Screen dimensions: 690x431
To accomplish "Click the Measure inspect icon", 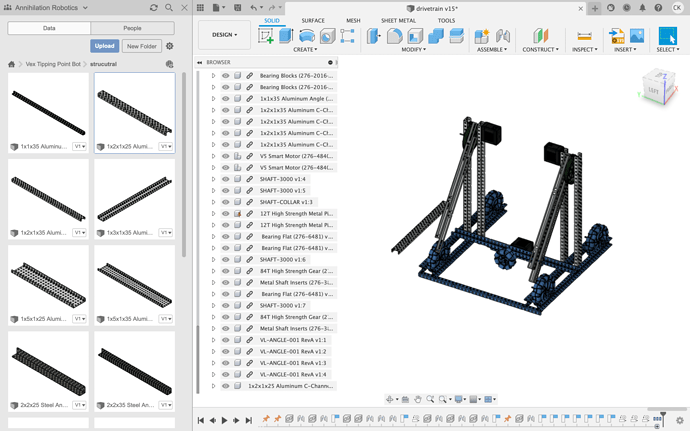I will 584,36.
